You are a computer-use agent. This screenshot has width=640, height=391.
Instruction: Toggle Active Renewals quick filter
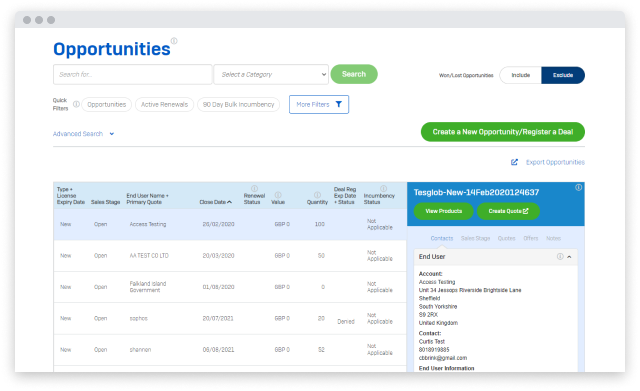(x=164, y=104)
